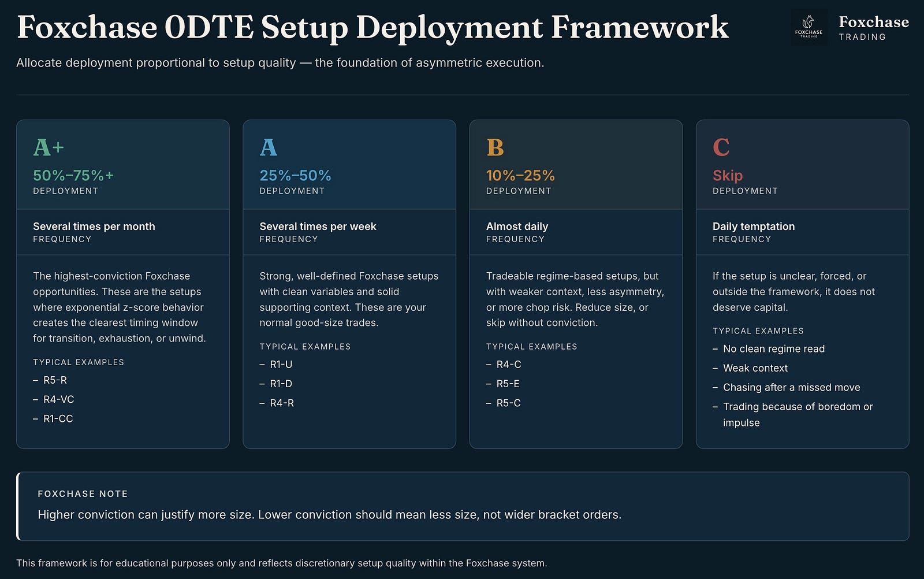The height and width of the screenshot is (579, 924).
Task: Click the Several times per week frequency
Action: point(318,227)
